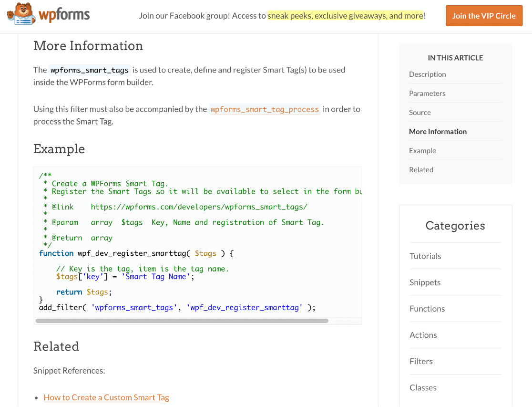Go to Source in article contents
Viewport: 532px width, 407px height.
[x=419, y=113]
